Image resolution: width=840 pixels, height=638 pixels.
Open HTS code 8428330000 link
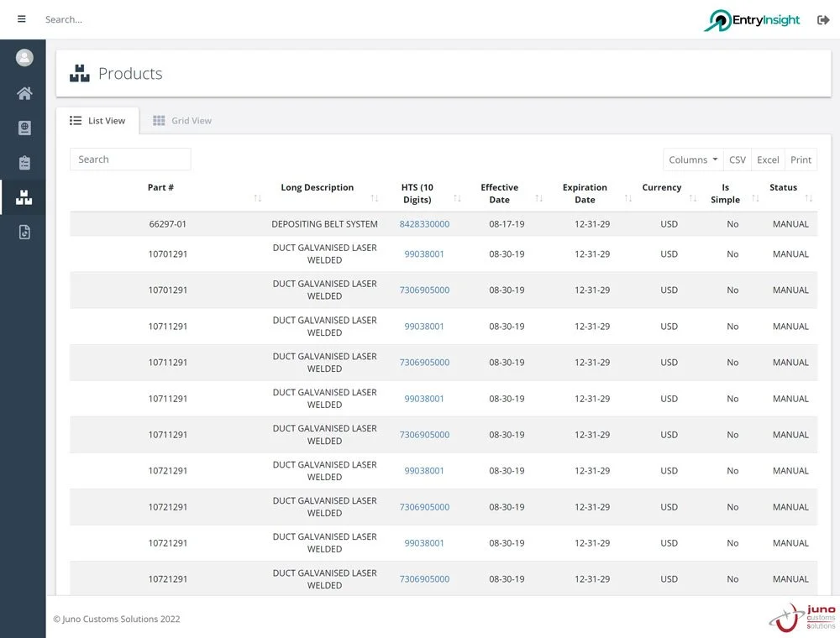[x=424, y=224]
